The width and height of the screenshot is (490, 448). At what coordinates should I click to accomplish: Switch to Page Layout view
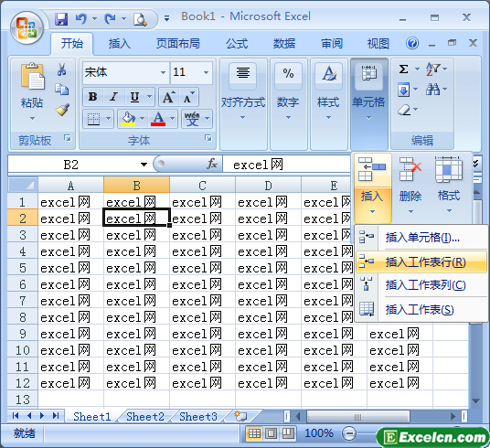click(271, 433)
